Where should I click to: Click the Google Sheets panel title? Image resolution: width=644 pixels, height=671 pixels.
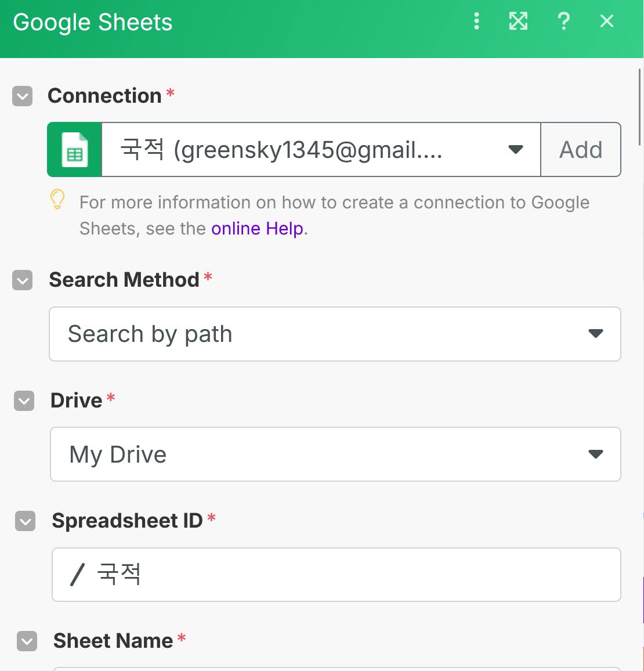[x=93, y=22]
